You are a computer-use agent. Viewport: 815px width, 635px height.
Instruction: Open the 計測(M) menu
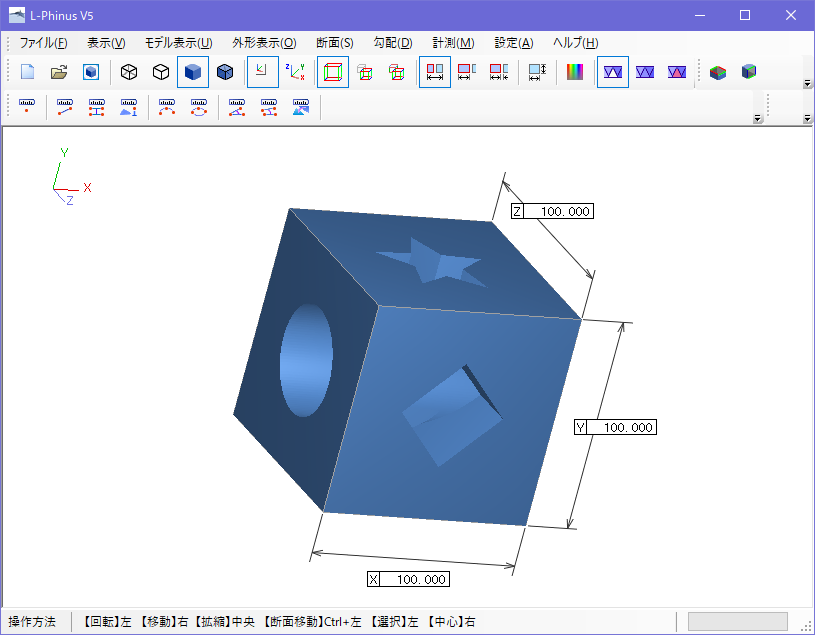click(453, 43)
